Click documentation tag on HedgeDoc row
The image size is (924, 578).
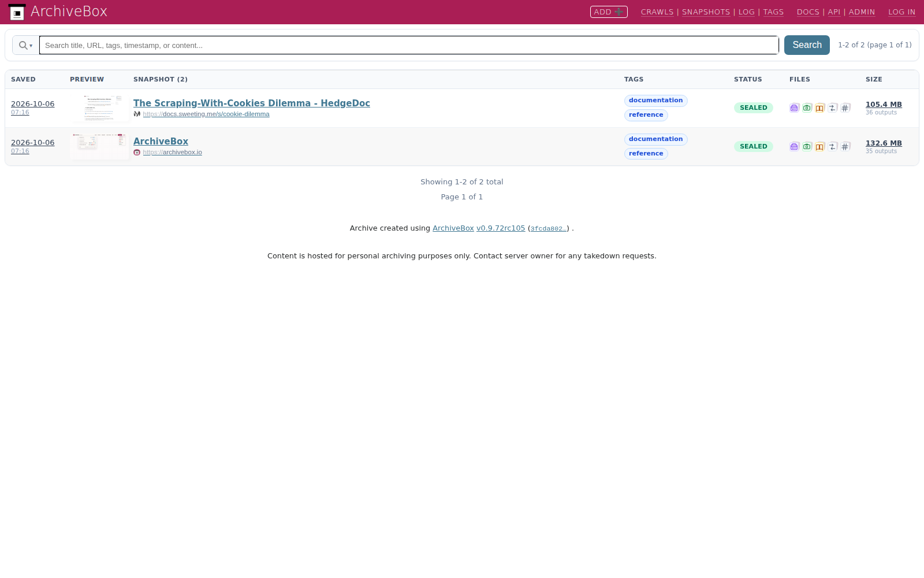click(x=655, y=101)
